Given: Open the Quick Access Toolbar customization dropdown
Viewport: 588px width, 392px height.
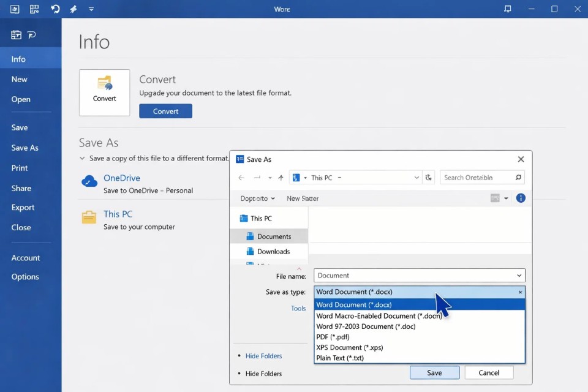Looking at the screenshot, I should coord(91,9).
